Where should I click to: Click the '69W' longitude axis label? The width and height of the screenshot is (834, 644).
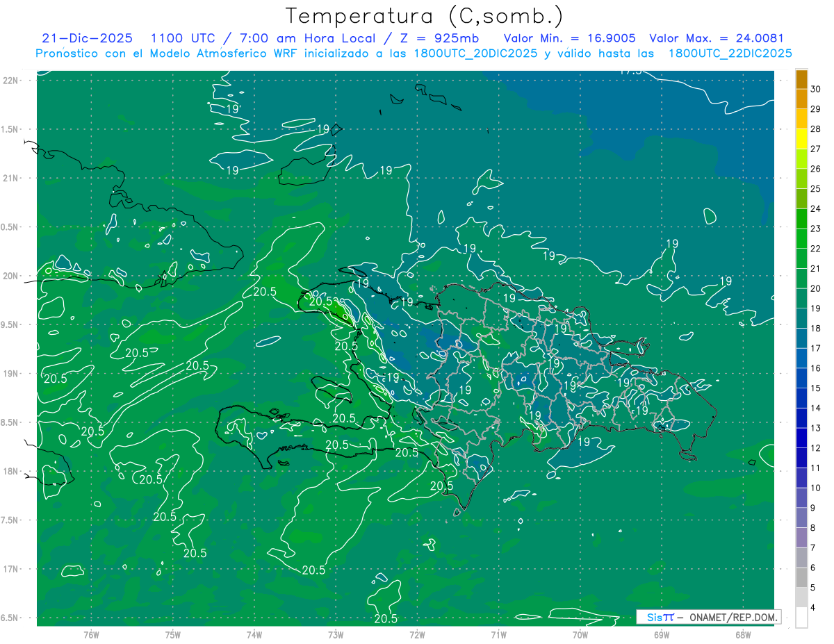(661, 634)
